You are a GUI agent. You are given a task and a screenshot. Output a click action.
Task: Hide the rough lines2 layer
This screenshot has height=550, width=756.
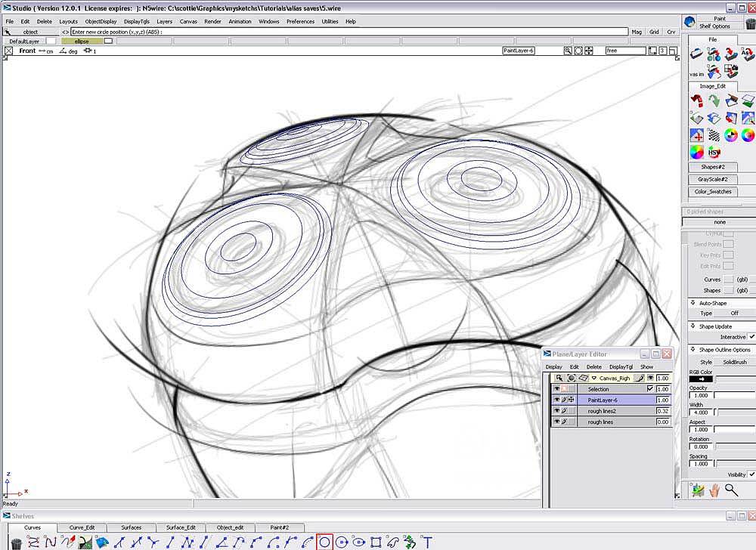(557, 411)
